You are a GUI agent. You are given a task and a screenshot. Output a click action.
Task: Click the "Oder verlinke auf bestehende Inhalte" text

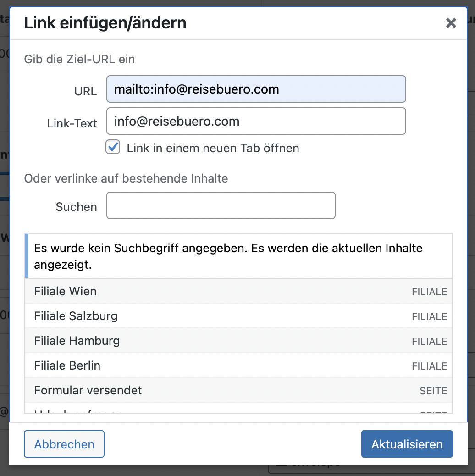click(126, 178)
